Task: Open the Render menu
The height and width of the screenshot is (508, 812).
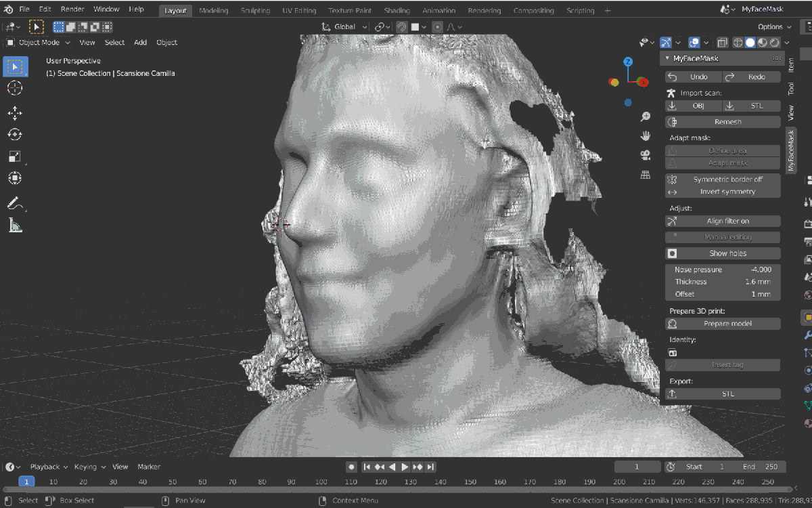Action: pyautogui.click(x=72, y=9)
